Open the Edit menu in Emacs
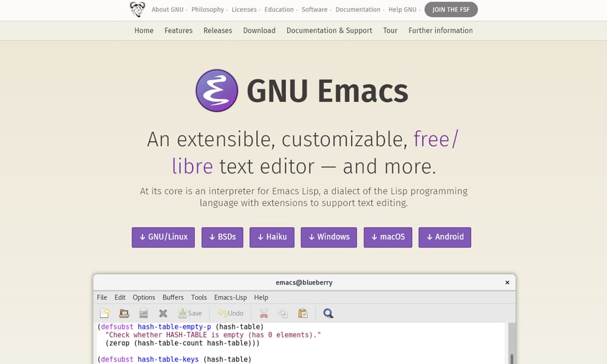 (120, 297)
